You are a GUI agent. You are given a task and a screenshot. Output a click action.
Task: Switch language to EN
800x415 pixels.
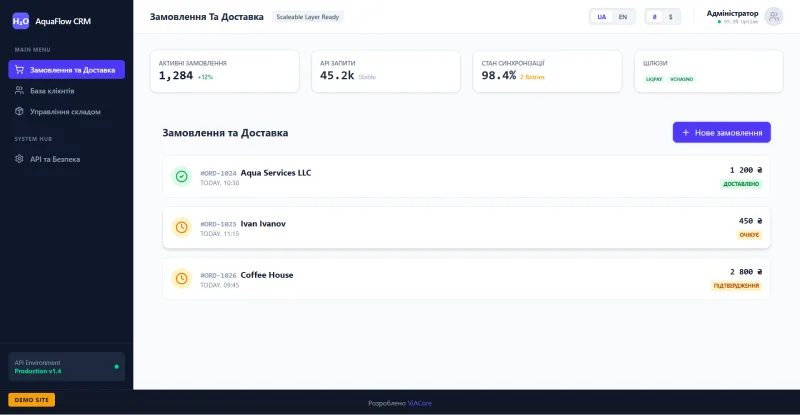(622, 17)
